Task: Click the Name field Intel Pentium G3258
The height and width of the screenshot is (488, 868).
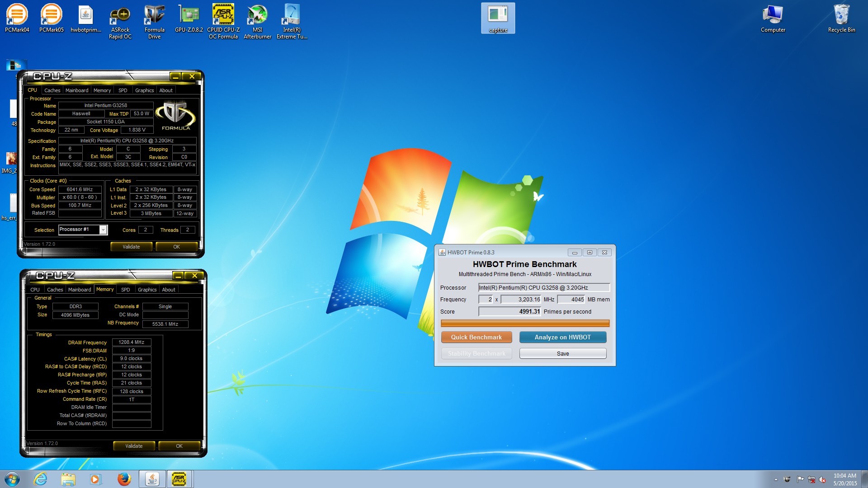Action: pos(106,105)
